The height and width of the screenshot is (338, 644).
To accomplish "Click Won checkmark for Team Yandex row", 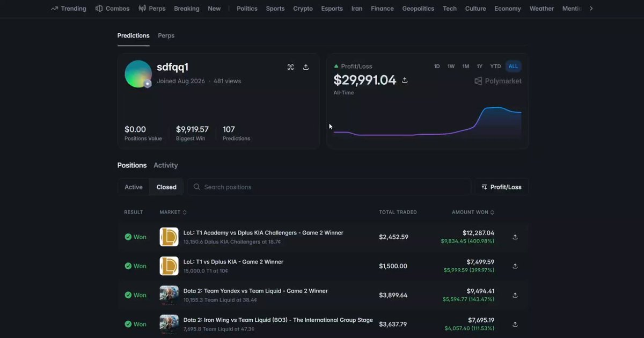I will 128,295.
